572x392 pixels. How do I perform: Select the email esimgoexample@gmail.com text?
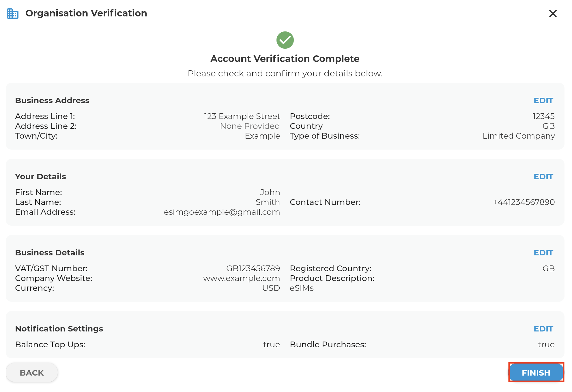click(x=222, y=212)
